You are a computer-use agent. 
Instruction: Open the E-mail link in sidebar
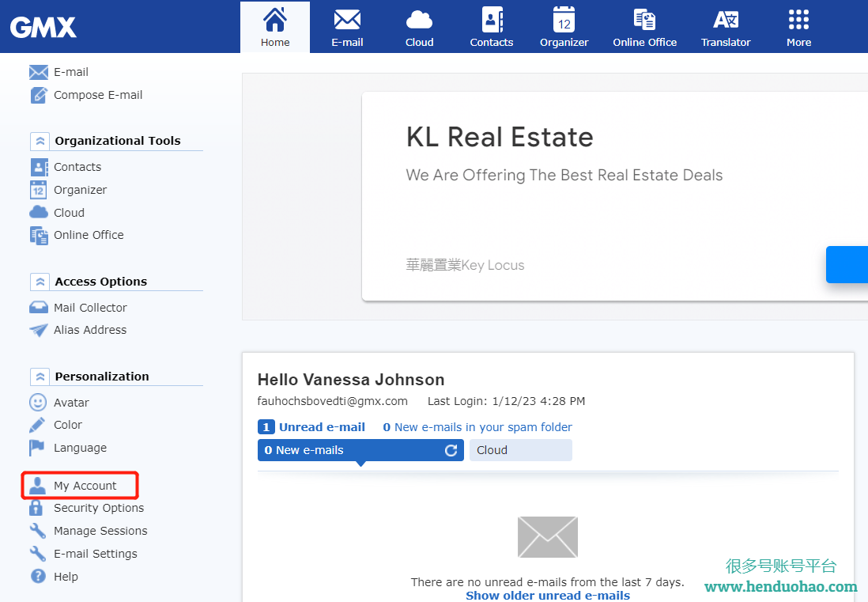(71, 72)
